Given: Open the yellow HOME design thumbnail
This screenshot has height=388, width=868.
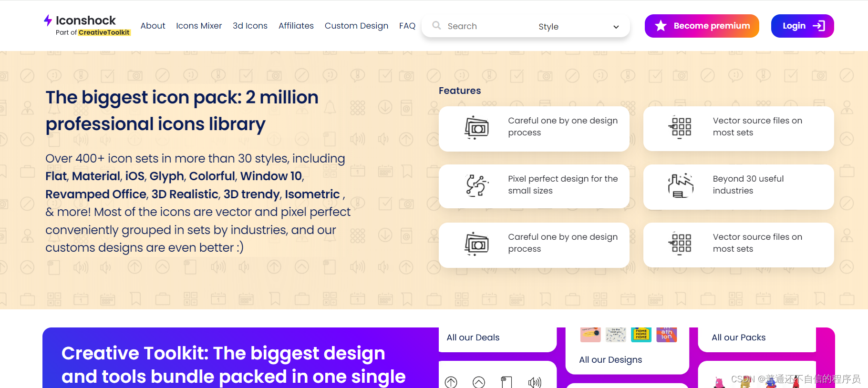Looking at the screenshot, I should click(641, 335).
